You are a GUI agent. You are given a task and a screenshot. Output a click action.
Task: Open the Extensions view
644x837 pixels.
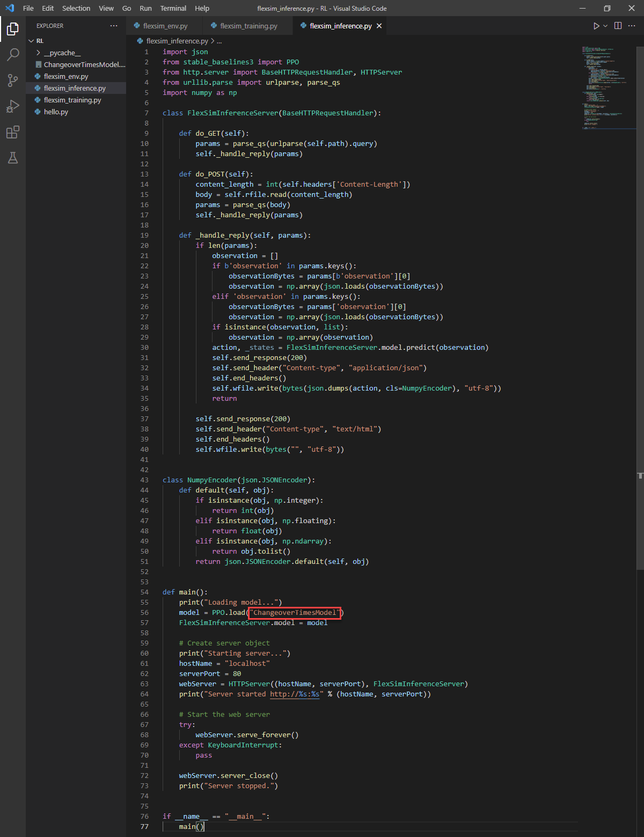pyautogui.click(x=13, y=132)
